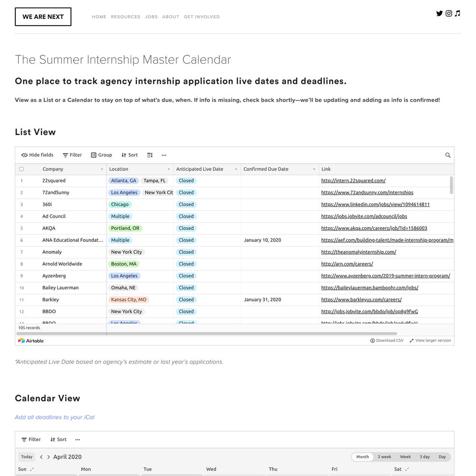Open calendar view more options ellipsis

[78, 439]
